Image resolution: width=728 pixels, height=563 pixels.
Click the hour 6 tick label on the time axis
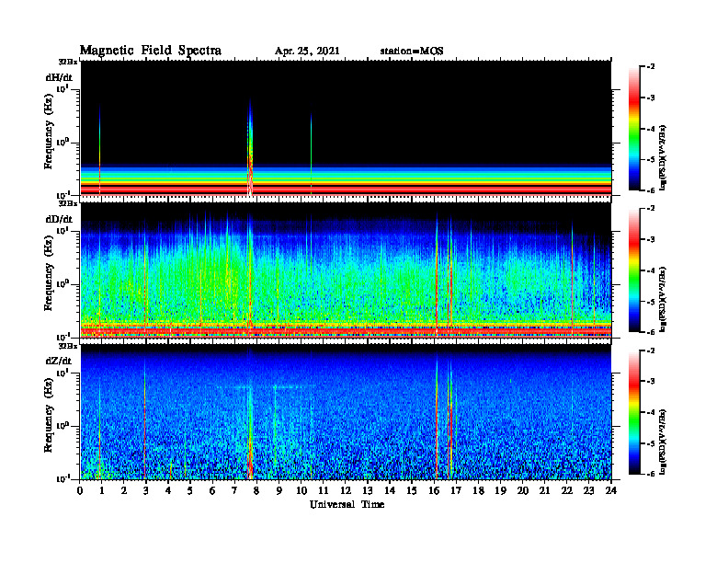coord(212,490)
